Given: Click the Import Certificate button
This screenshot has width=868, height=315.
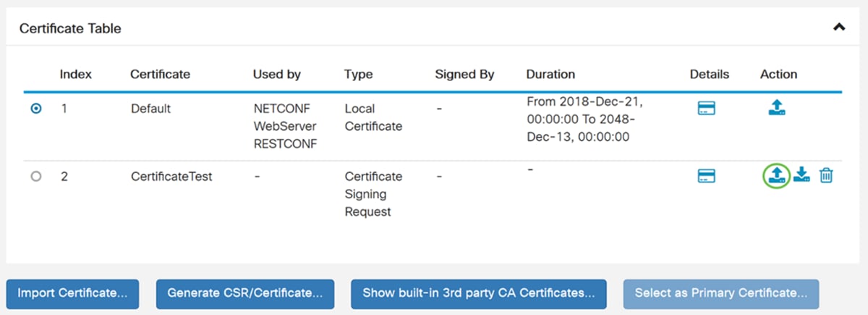Looking at the screenshot, I should tap(72, 294).
